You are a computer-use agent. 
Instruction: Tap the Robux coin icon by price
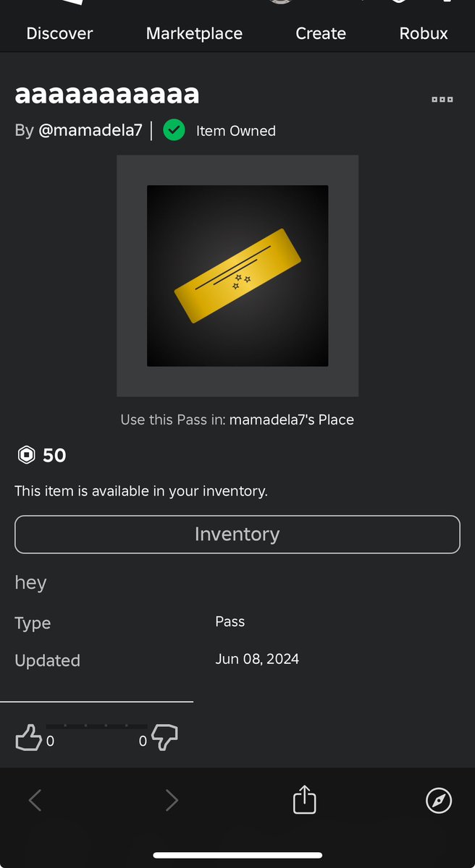click(26, 455)
